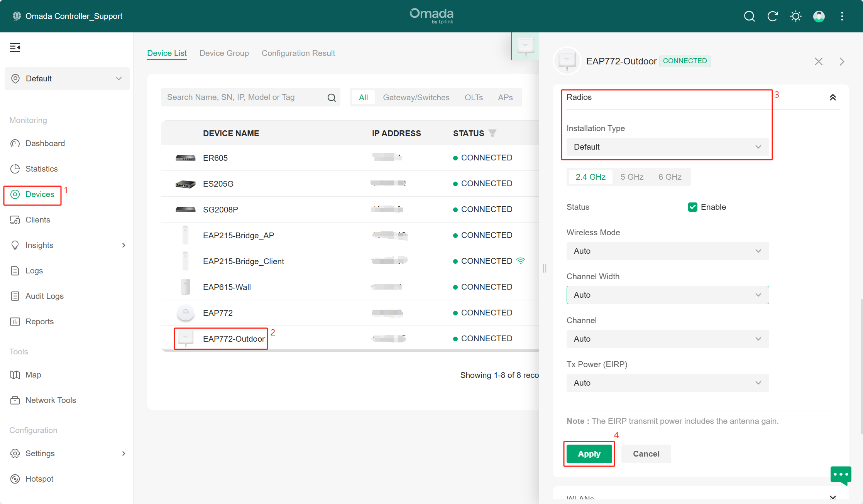863x504 pixels.
Task: Expand the WLANs section
Action: pos(833,497)
